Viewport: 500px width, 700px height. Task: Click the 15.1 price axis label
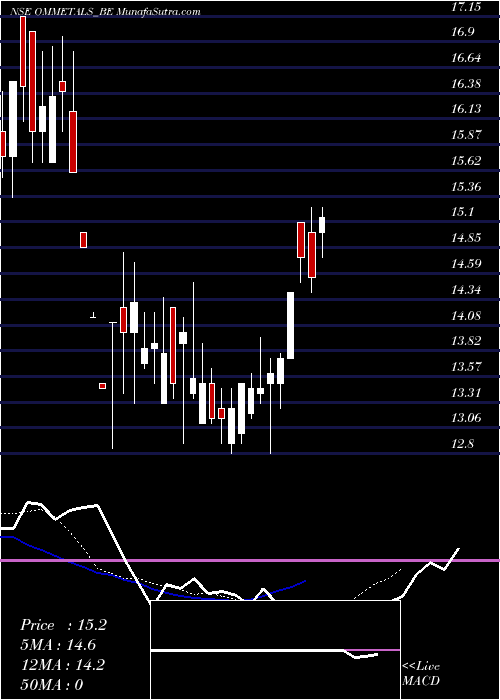tap(462, 212)
